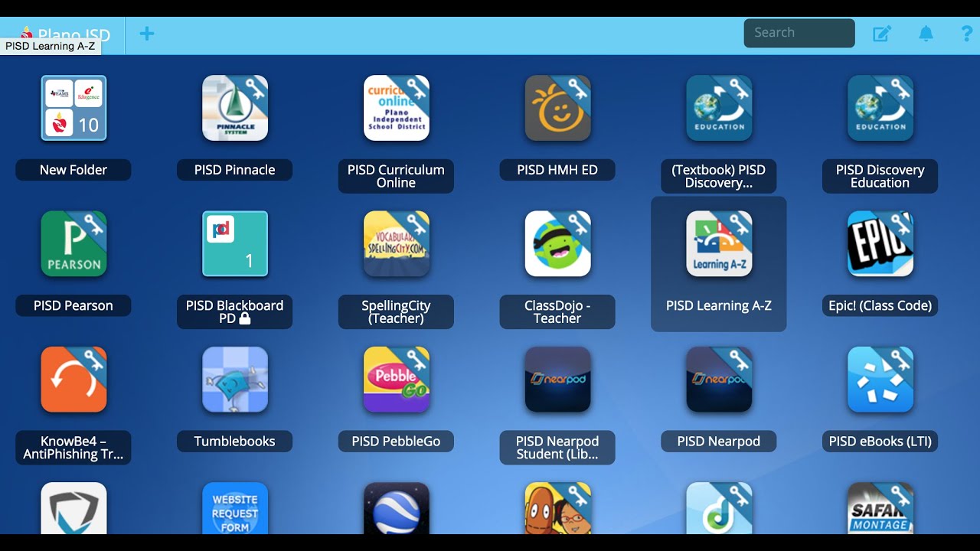Launch the cartoon characters app in bottom row
The height and width of the screenshot is (551, 980).
pyautogui.click(x=557, y=508)
